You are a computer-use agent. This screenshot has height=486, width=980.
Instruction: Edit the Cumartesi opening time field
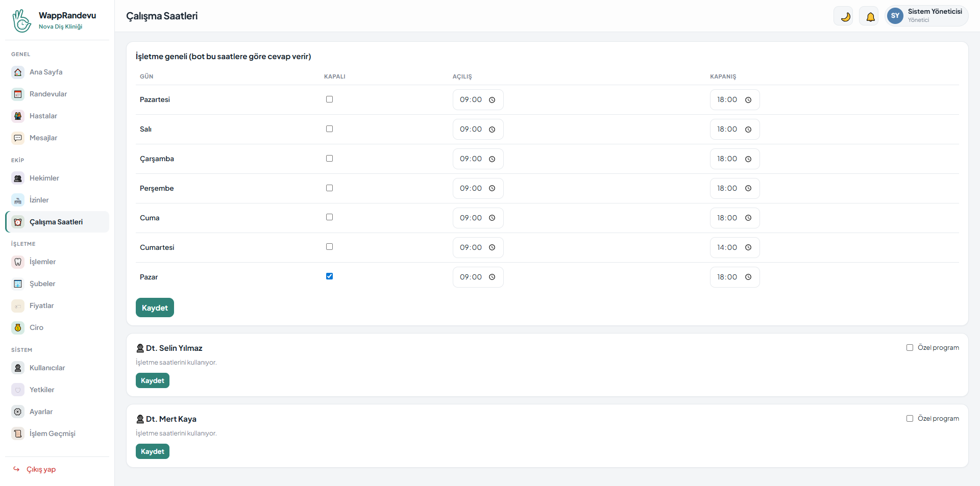[478, 247]
